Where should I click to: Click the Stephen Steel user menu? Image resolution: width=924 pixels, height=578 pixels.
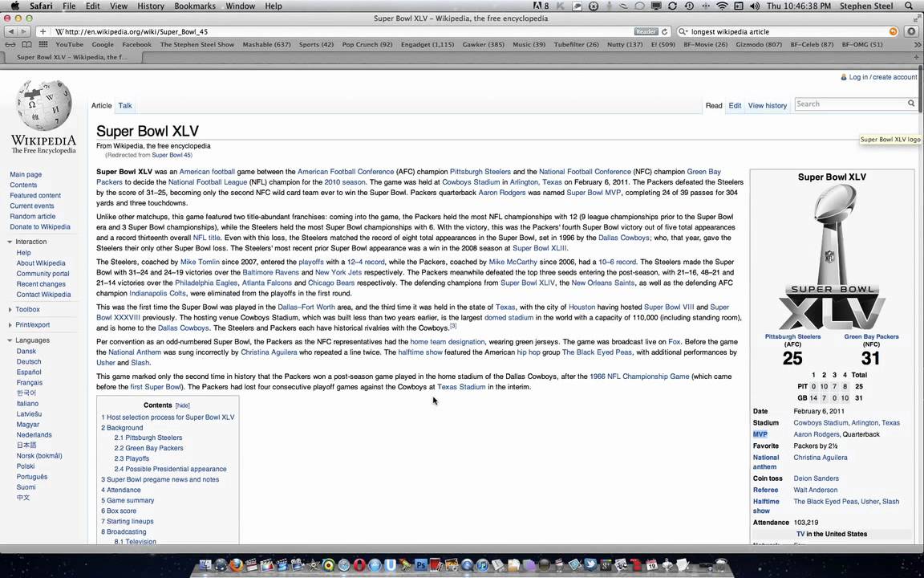tap(865, 6)
